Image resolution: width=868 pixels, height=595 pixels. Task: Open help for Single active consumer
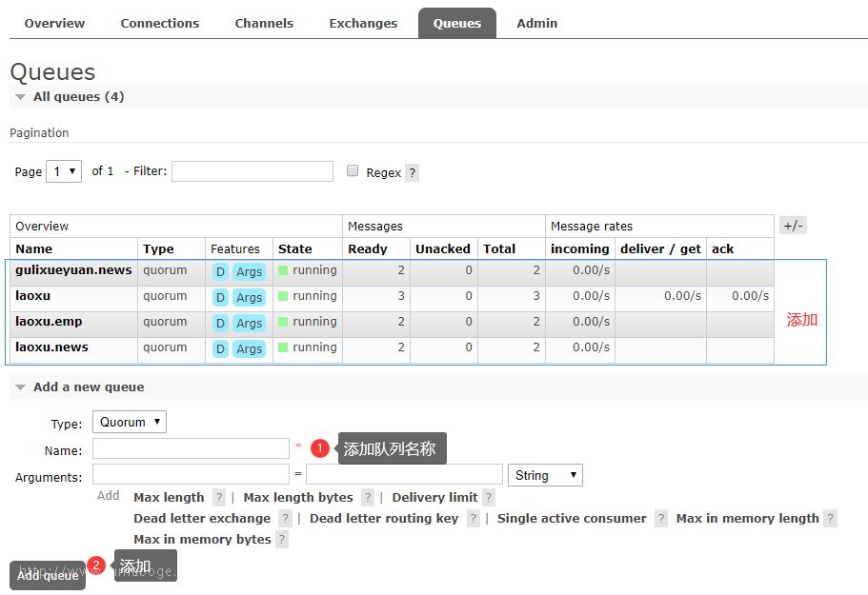coord(661,519)
